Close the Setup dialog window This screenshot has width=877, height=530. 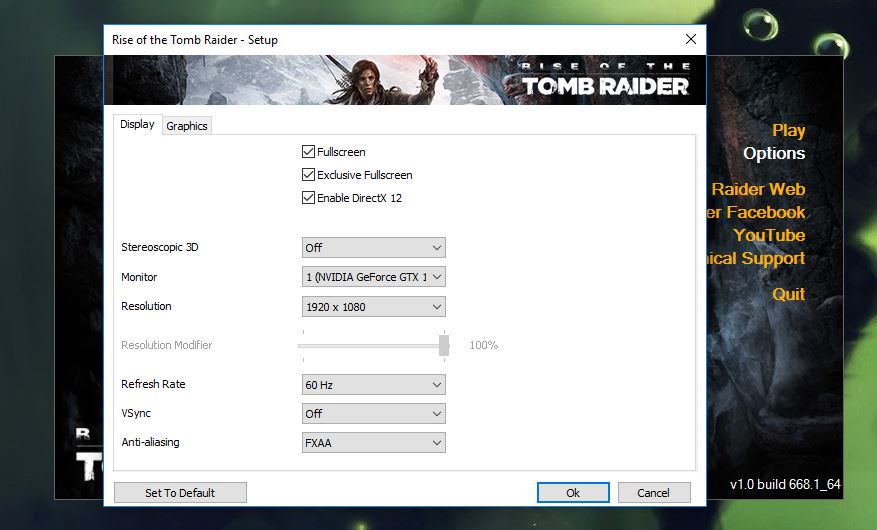[691, 39]
